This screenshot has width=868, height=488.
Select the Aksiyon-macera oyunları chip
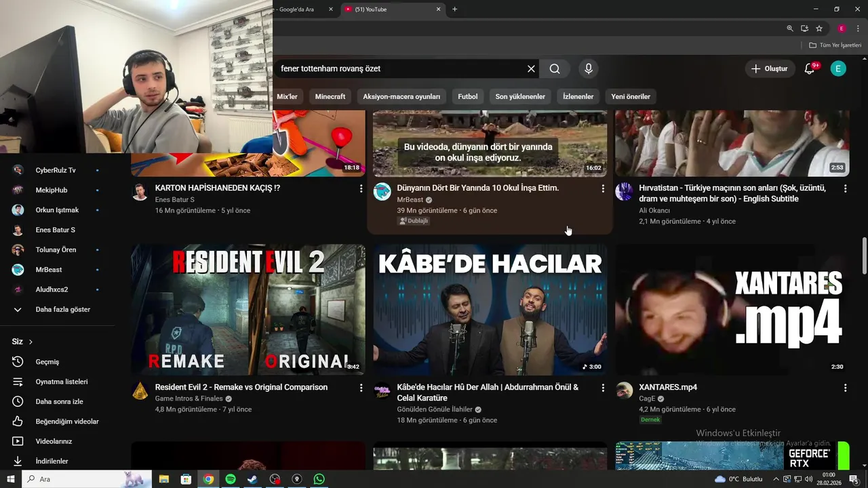[401, 96]
